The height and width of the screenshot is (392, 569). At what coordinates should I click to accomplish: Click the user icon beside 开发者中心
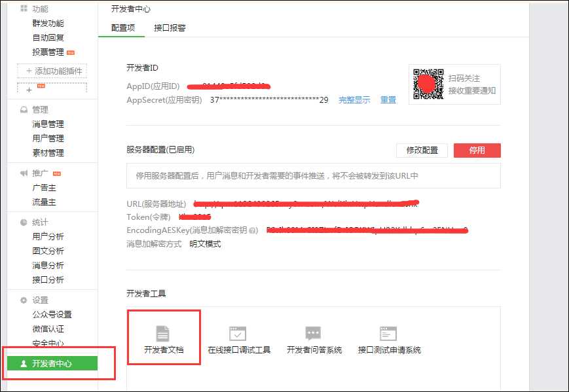(24, 363)
